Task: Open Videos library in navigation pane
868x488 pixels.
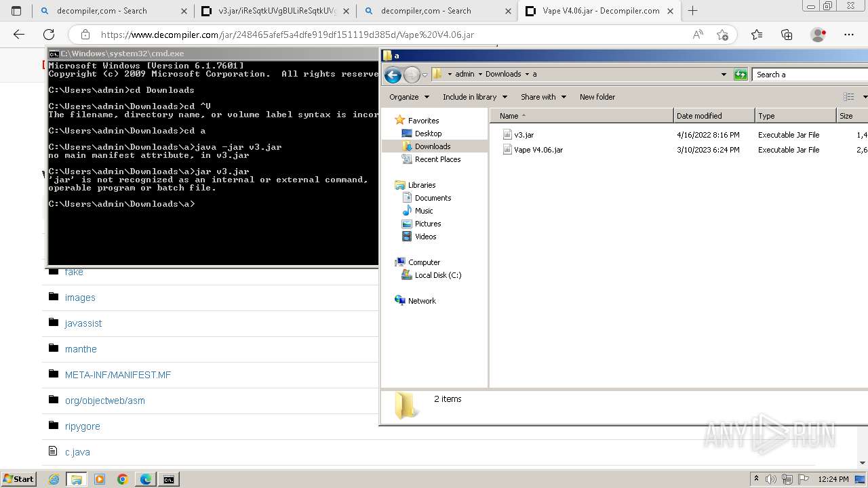Action: coord(425,237)
